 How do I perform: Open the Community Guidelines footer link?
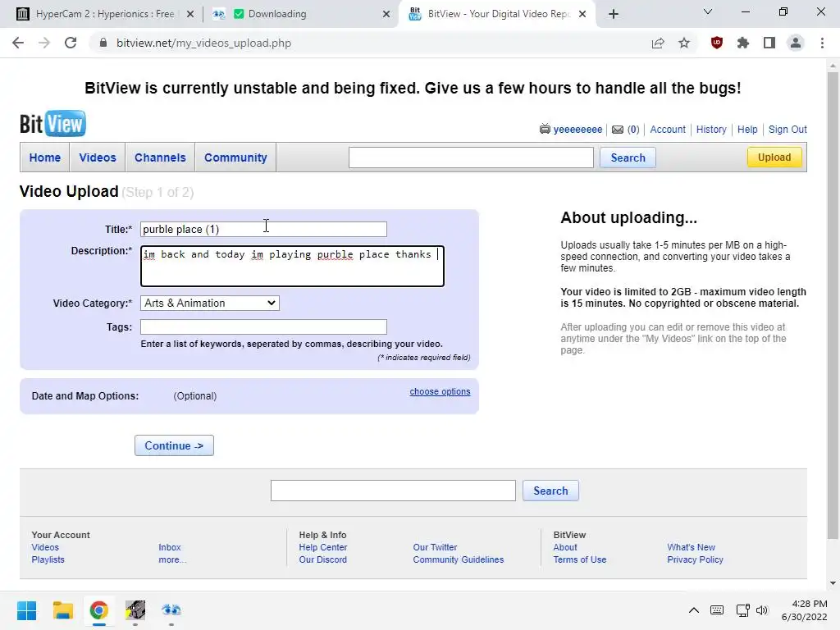pos(459,559)
